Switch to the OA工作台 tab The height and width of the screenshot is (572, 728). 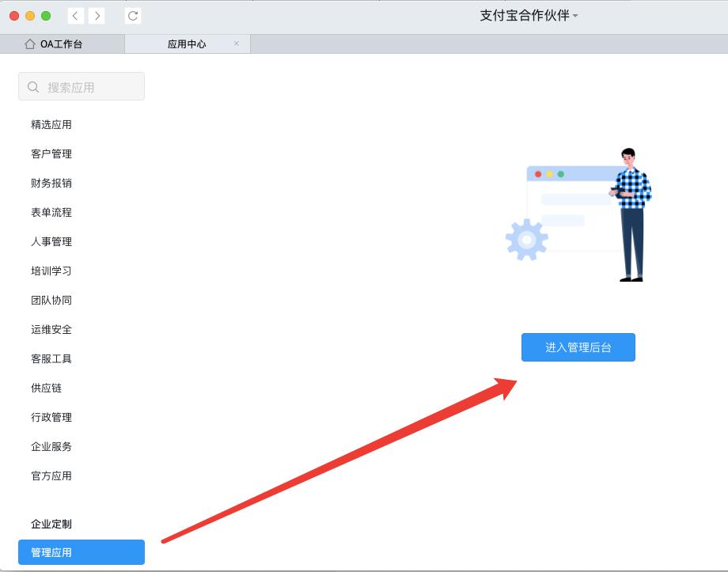(61, 44)
